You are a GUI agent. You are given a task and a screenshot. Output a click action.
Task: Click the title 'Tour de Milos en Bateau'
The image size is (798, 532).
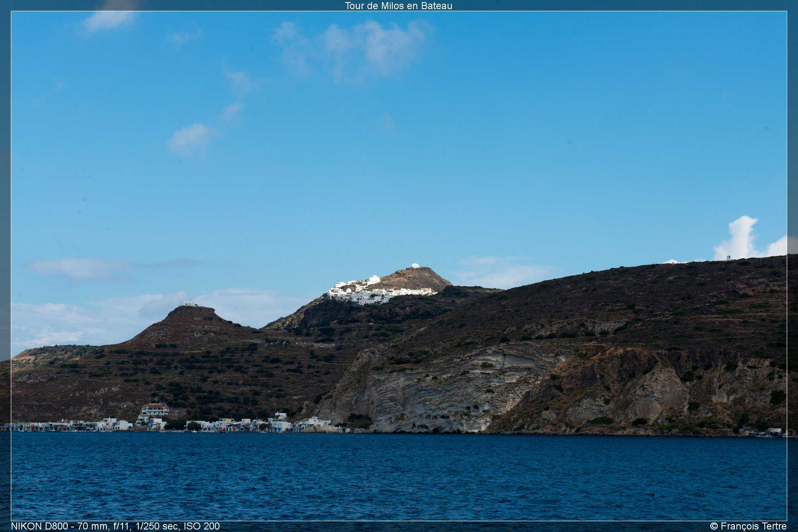coord(398,6)
